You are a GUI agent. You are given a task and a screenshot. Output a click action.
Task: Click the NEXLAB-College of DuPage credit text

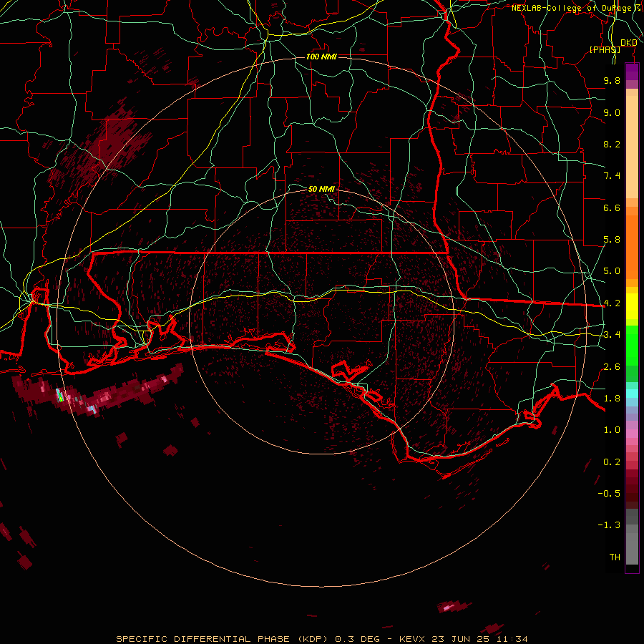coord(574,8)
